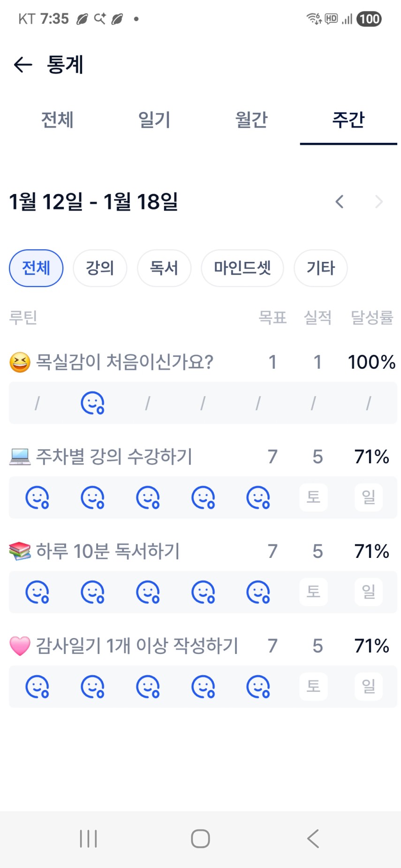
Task: Tap the 일 box for 감사일기 routine
Action: coord(369,686)
